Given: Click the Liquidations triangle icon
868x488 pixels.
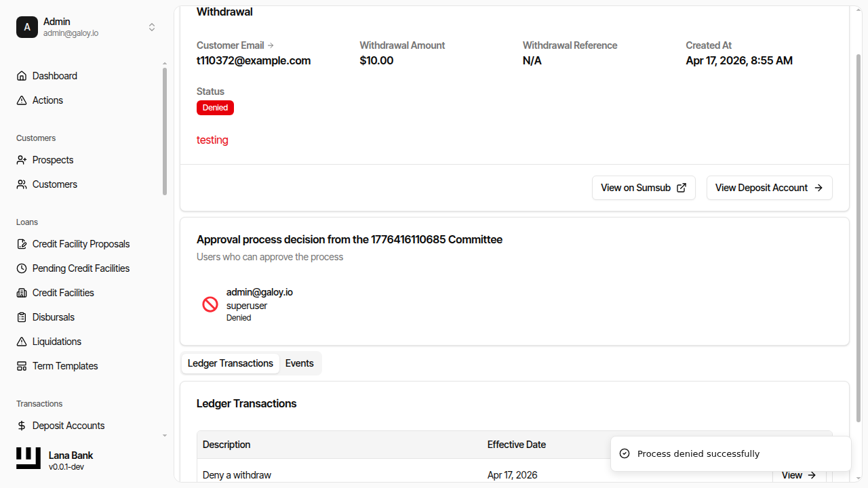Looking at the screenshot, I should (22, 342).
